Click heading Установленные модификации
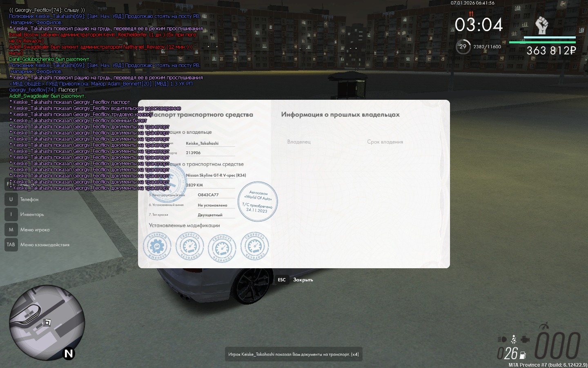Screen dimensions: 588x368 (x=184, y=225)
